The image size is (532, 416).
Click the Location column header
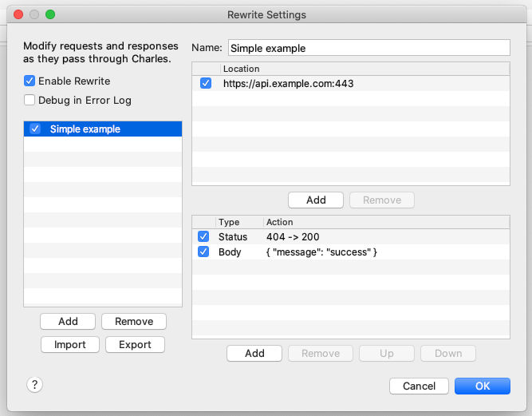[365, 69]
